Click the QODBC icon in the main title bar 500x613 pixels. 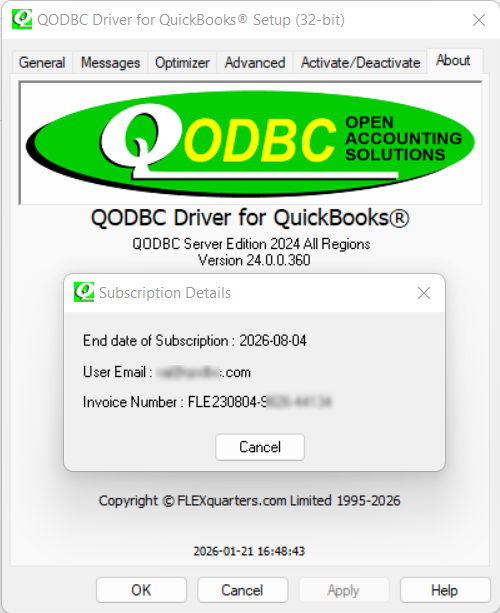pos(22,19)
